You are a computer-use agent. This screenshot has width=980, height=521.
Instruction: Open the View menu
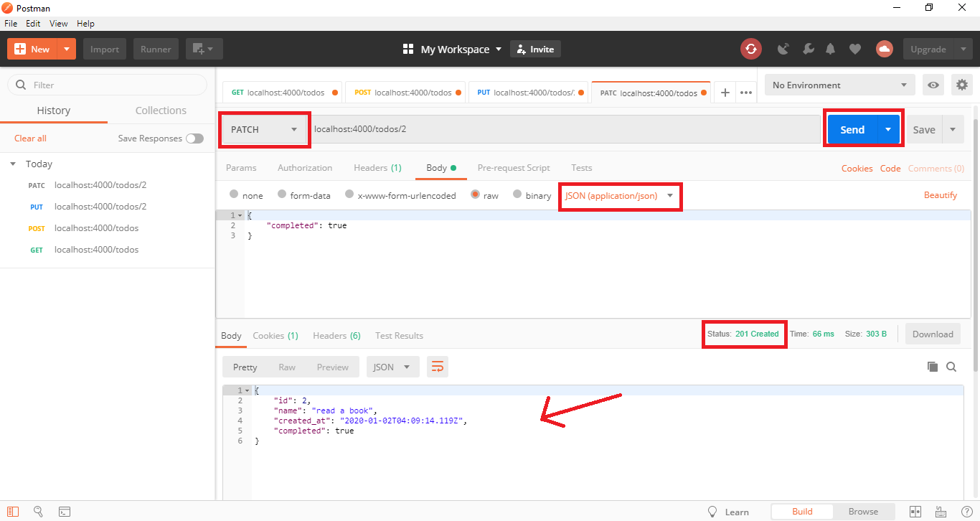pyautogui.click(x=59, y=24)
